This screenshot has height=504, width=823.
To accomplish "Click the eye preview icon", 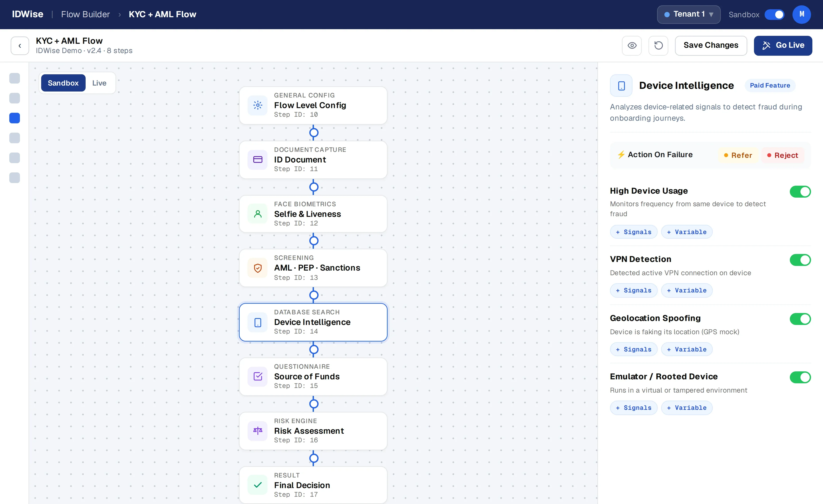I will click(x=632, y=45).
